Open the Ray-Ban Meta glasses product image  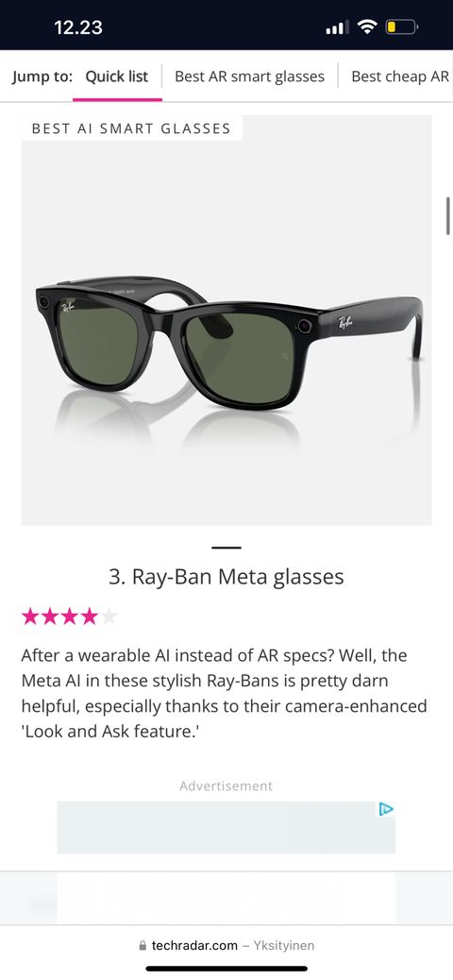[x=226, y=320]
